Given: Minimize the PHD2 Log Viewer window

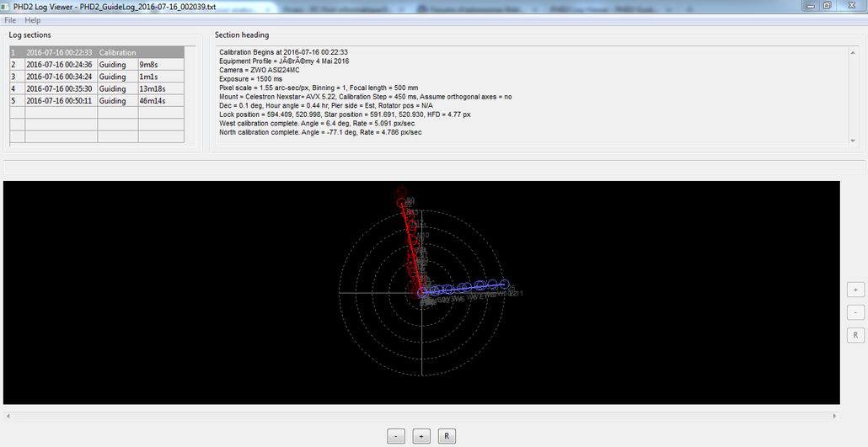Looking at the screenshot, I should (x=811, y=6).
